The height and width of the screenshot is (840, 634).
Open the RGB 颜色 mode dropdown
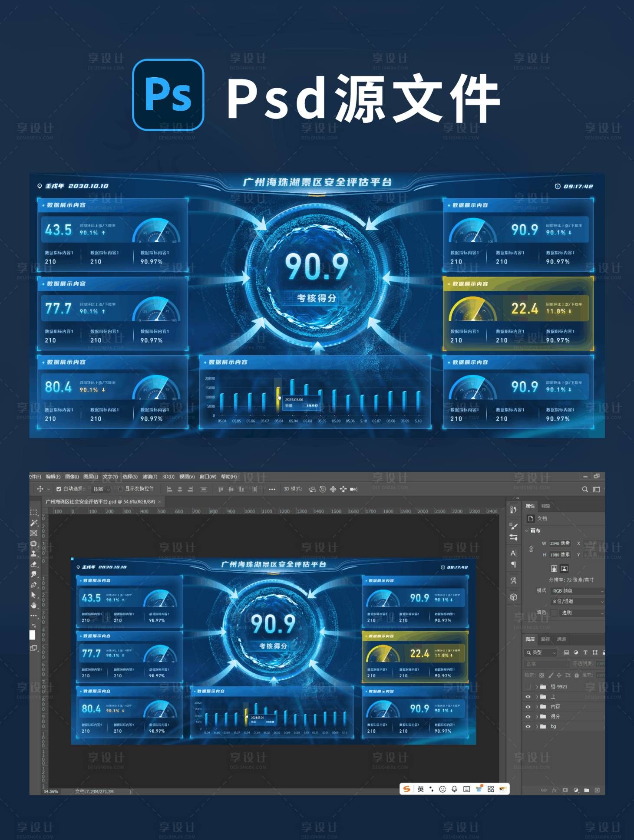577,591
